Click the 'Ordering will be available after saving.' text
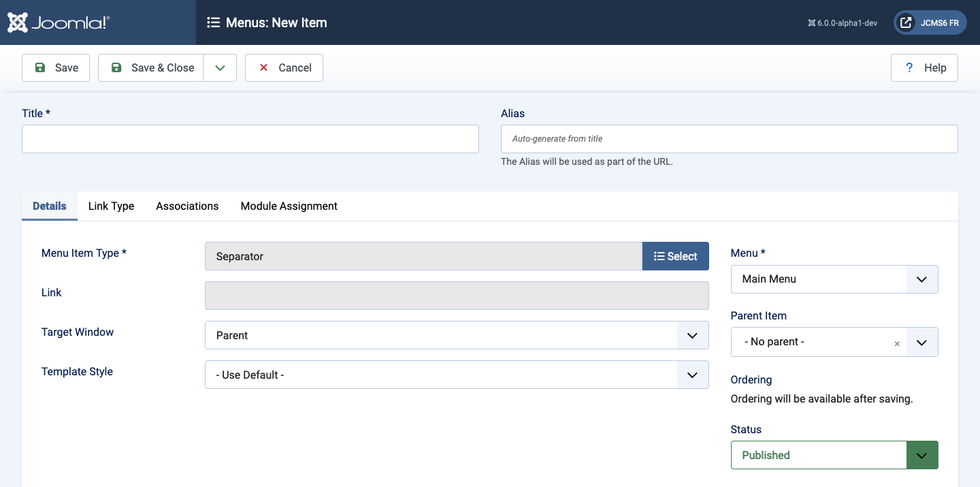The width and height of the screenshot is (980, 487). tap(821, 398)
